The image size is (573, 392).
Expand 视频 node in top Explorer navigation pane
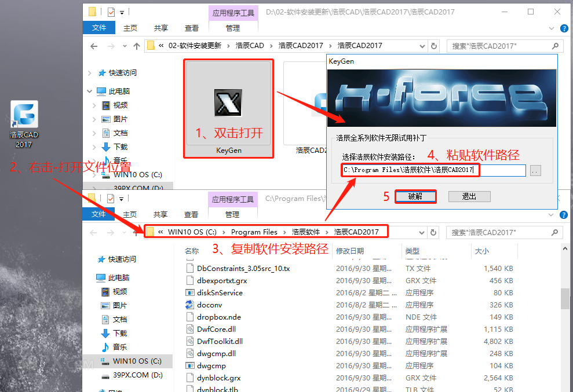pos(94,105)
